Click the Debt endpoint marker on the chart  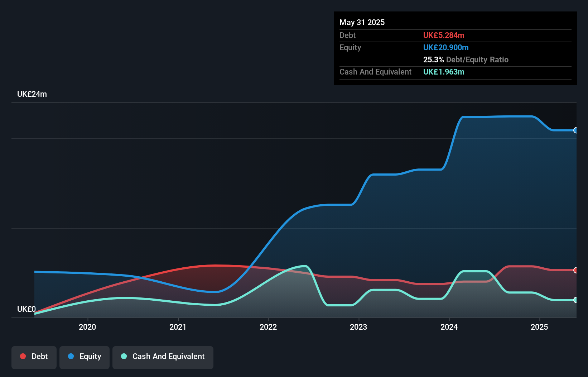[x=576, y=270]
